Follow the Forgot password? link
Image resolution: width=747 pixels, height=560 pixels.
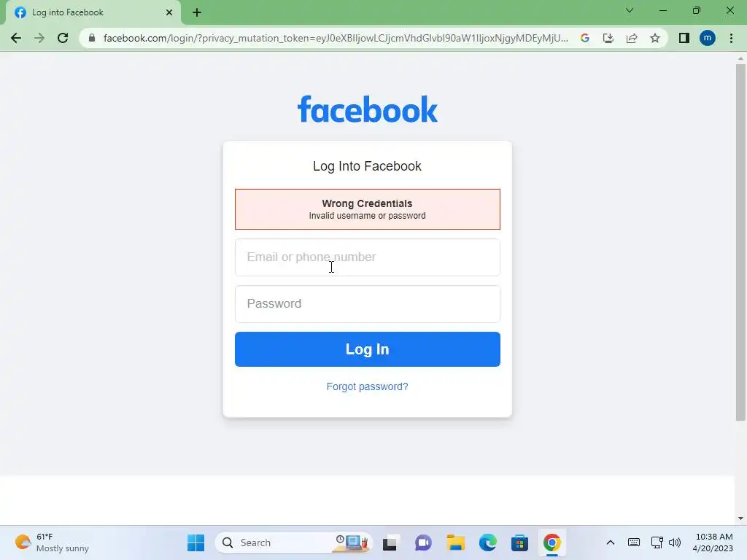click(x=368, y=386)
